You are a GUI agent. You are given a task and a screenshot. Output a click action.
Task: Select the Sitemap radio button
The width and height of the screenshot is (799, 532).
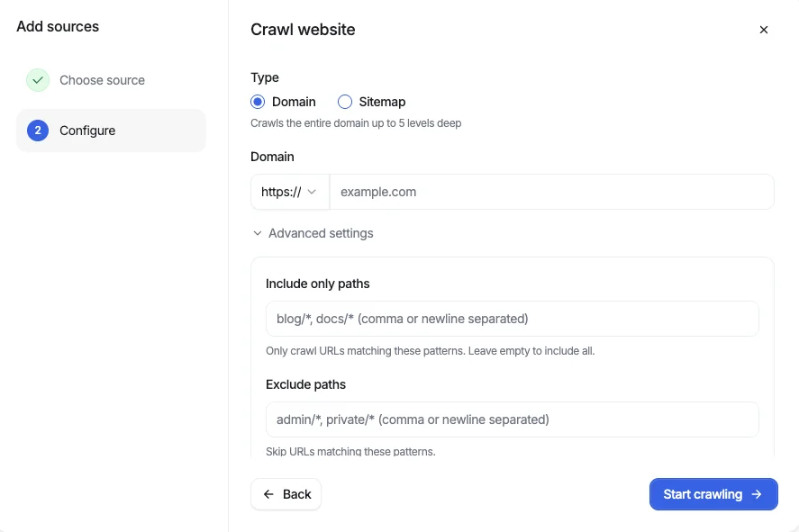[345, 102]
